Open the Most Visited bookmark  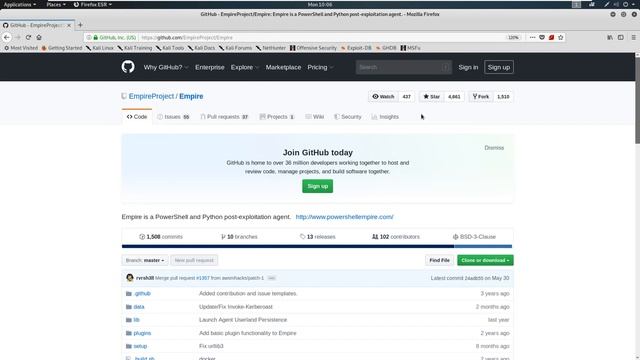(21, 48)
